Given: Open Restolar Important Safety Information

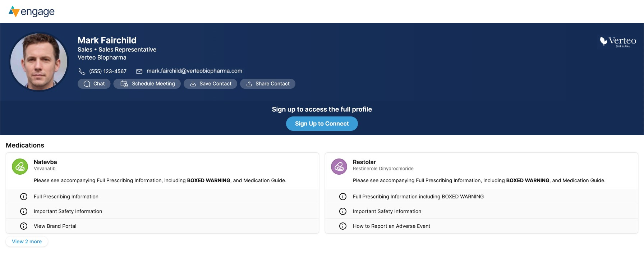Looking at the screenshot, I should 387,211.
